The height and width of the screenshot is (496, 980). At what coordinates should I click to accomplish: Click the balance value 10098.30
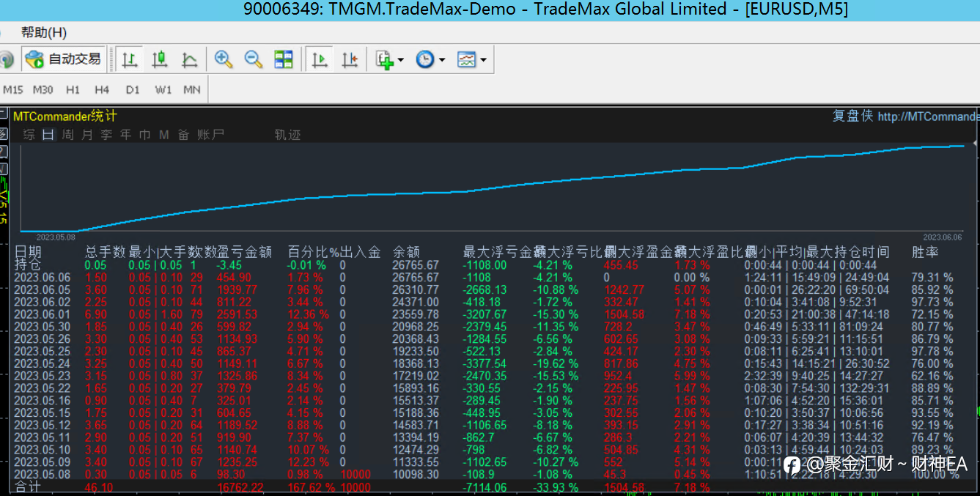coord(416,475)
